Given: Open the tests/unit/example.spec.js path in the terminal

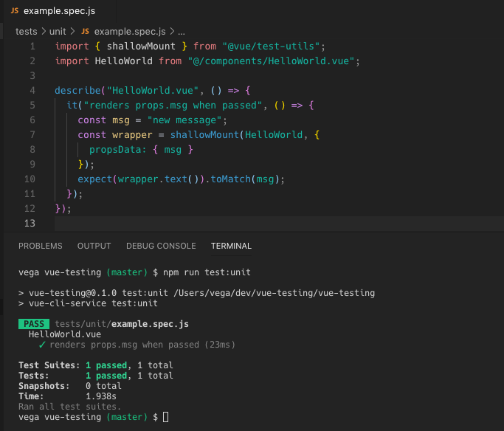Looking at the screenshot, I should (x=122, y=324).
